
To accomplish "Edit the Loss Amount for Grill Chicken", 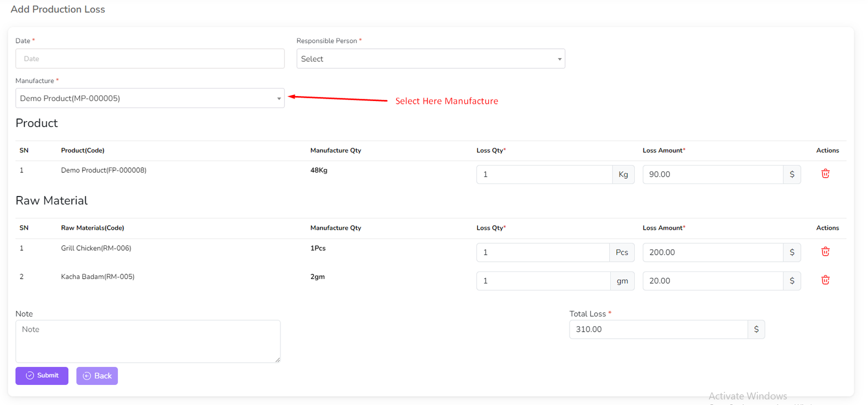I will pos(712,252).
